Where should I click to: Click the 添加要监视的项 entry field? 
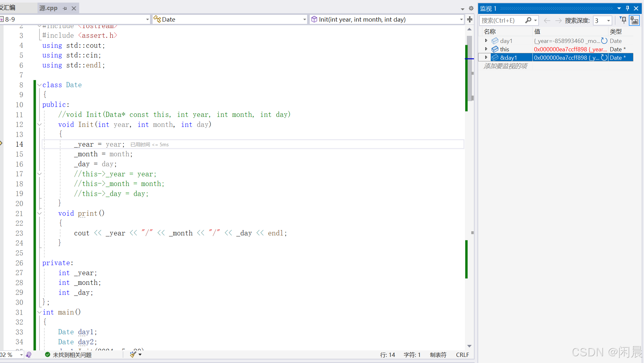pyautogui.click(x=506, y=66)
